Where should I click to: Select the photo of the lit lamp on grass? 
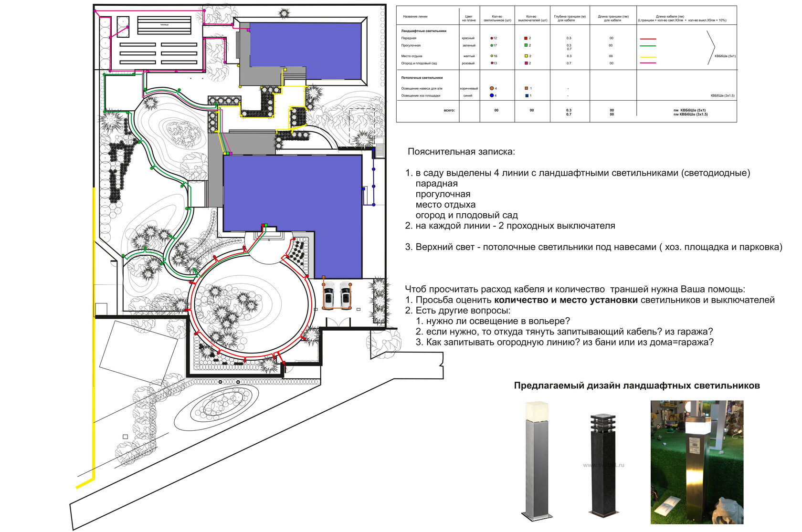click(697, 462)
